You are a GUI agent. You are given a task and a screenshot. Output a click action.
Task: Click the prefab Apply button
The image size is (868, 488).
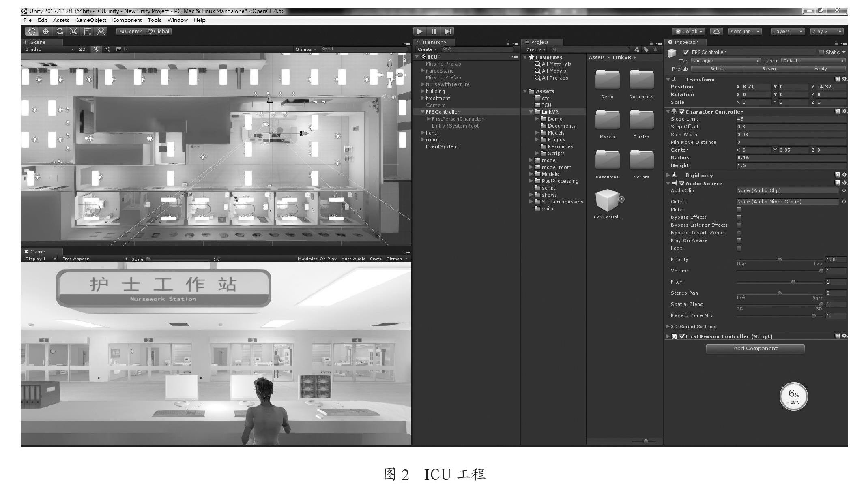821,69
